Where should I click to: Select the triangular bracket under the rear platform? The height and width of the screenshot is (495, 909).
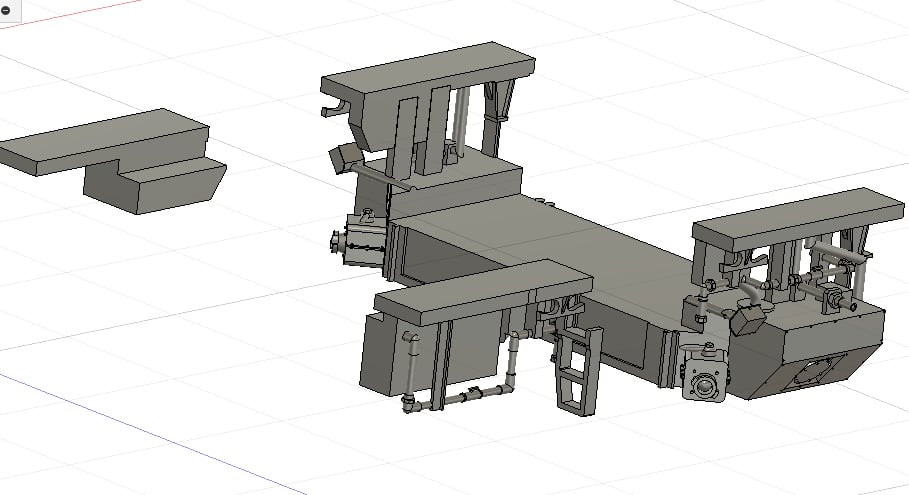click(x=498, y=102)
